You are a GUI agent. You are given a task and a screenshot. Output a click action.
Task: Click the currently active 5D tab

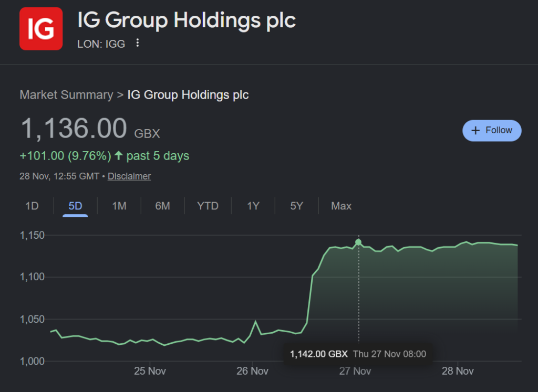click(75, 206)
